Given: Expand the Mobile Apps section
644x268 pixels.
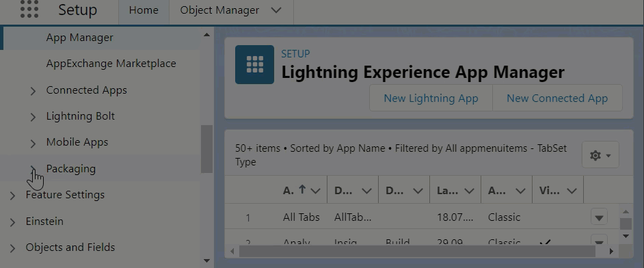Looking at the screenshot, I should (x=33, y=143).
